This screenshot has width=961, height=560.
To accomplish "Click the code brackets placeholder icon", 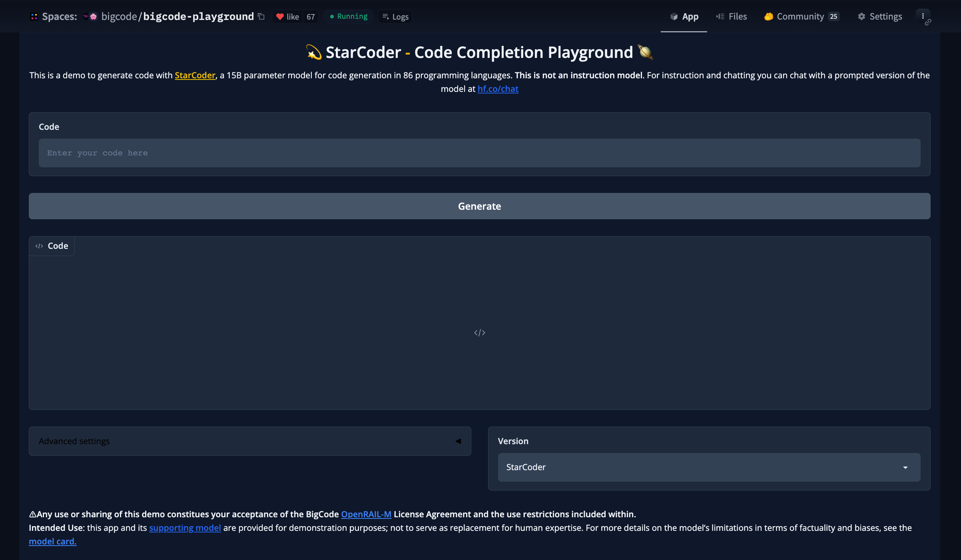I will coord(479,333).
